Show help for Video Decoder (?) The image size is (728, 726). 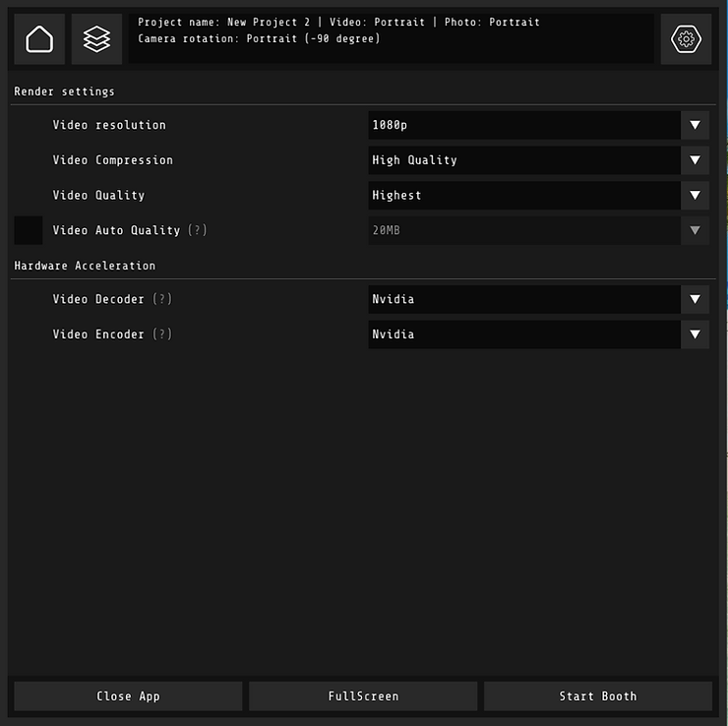162,299
